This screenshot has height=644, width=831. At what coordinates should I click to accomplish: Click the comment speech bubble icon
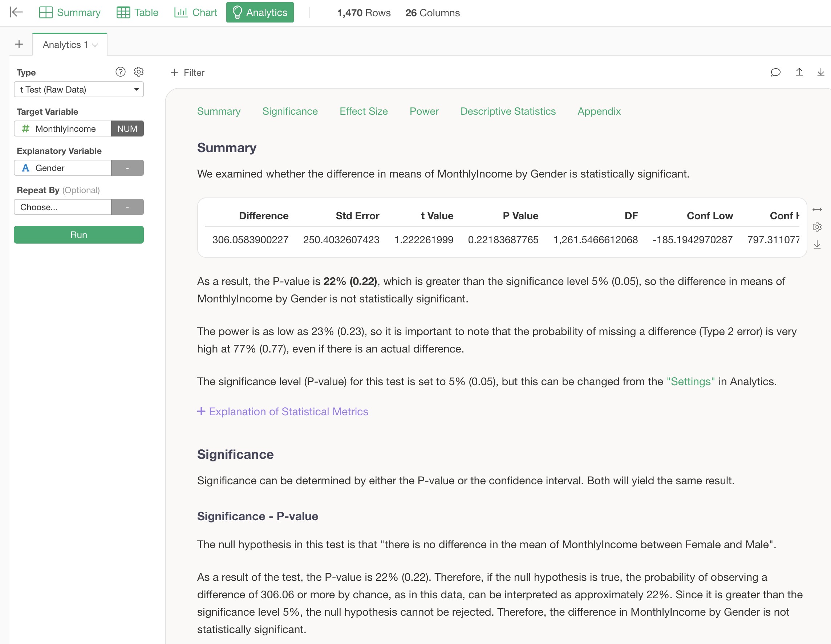[x=775, y=72]
